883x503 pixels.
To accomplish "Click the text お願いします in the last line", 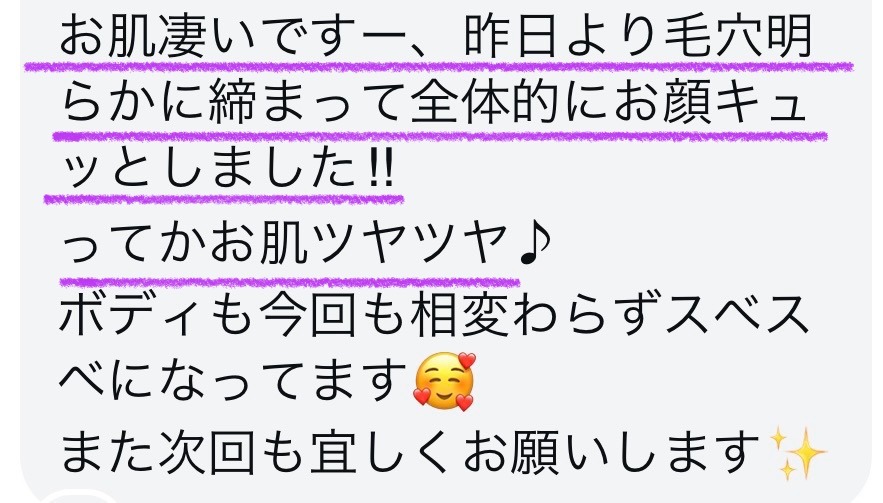I will click(x=612, y=452).
